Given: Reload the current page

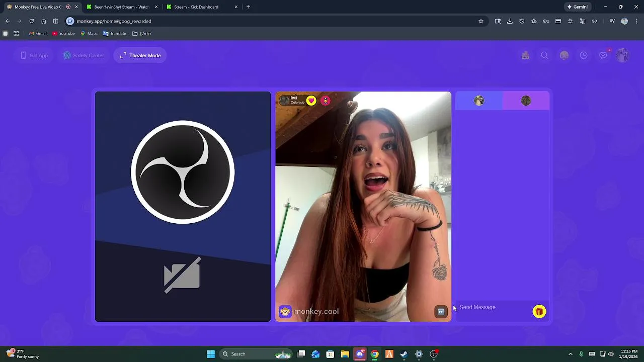Looking at the screenshot, I should (31, 21).
